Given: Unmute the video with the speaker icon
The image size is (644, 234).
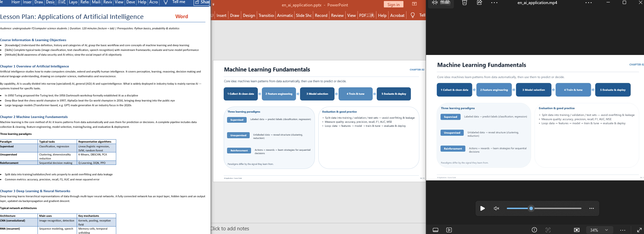Looking at the screenshot, I should tap(496, 208).
